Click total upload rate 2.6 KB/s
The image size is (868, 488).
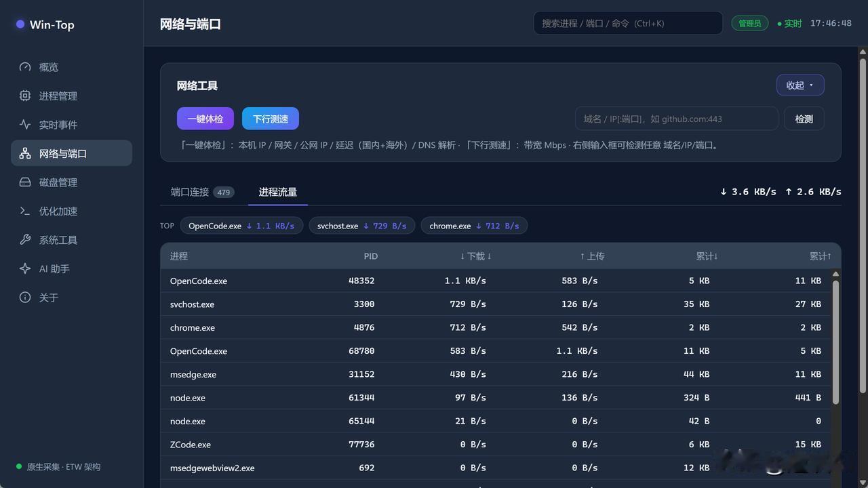pos(813,192)
